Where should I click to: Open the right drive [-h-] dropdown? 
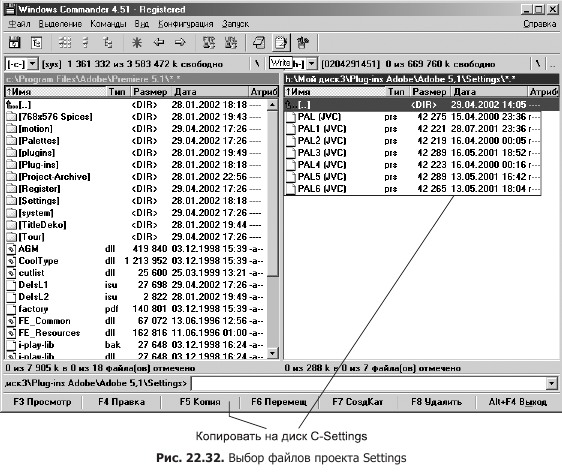312,64
